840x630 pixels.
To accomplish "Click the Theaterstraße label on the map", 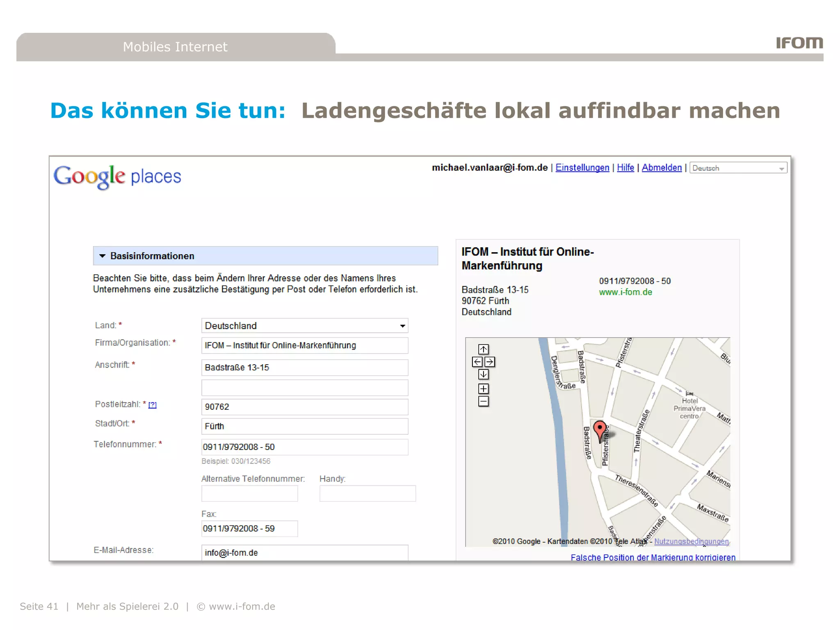I will point(641,431).
